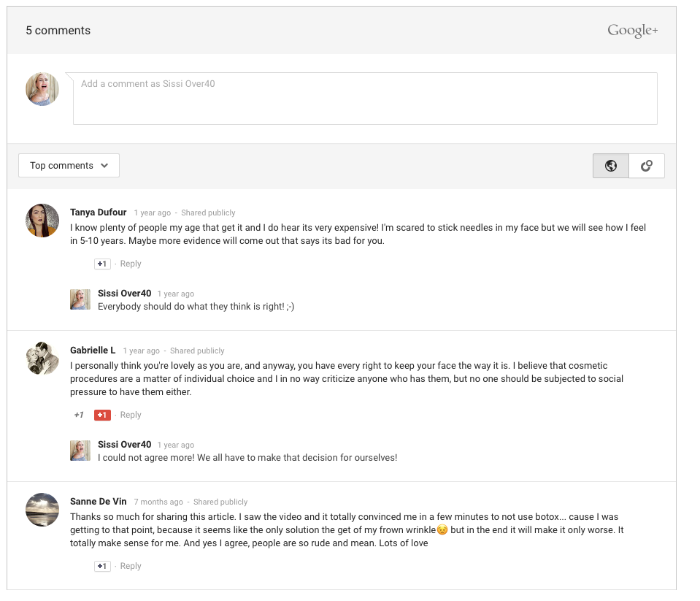Click the comment box for Sissi Over40
700x601 pixels.
coord(365,98)
